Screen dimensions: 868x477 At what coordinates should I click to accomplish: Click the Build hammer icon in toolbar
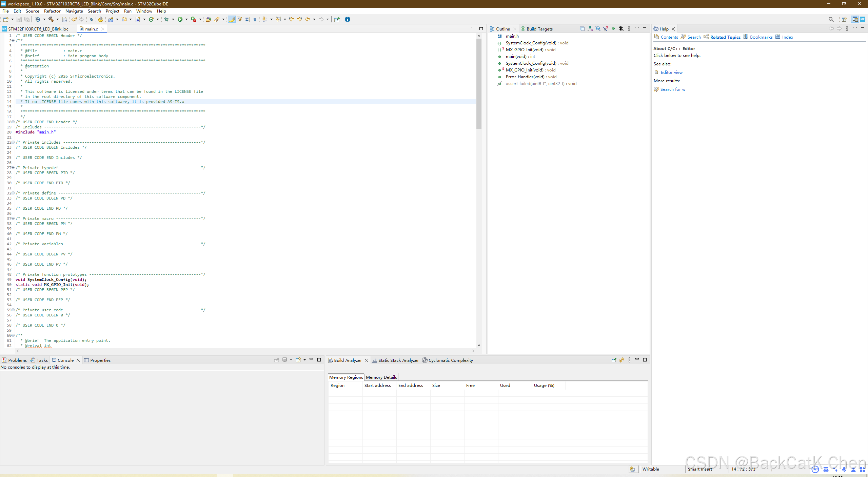pyautogui.click(x=51, y=19)
